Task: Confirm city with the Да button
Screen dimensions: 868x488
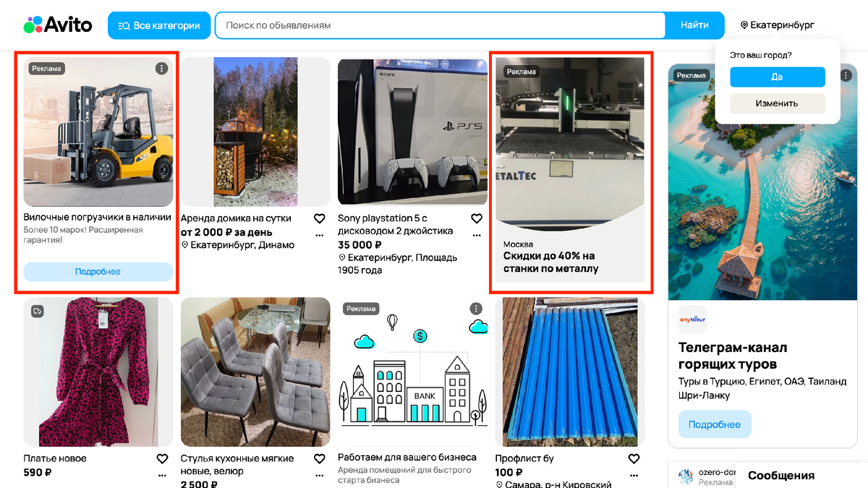Action: [778, 77]
